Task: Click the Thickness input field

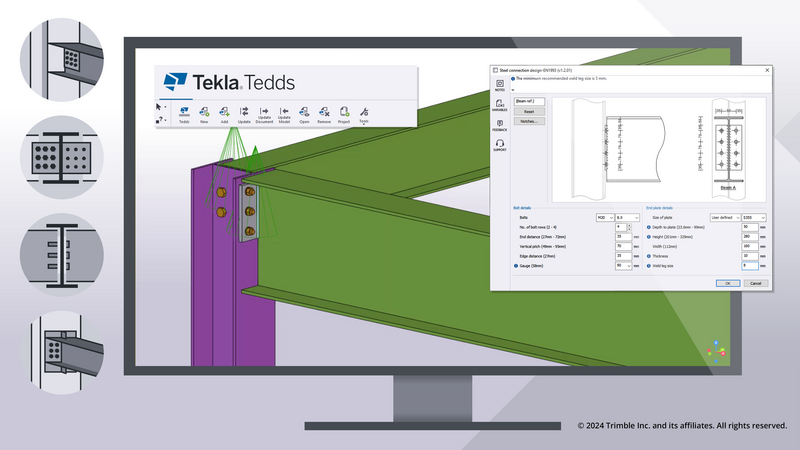Action: coord(749,256)
